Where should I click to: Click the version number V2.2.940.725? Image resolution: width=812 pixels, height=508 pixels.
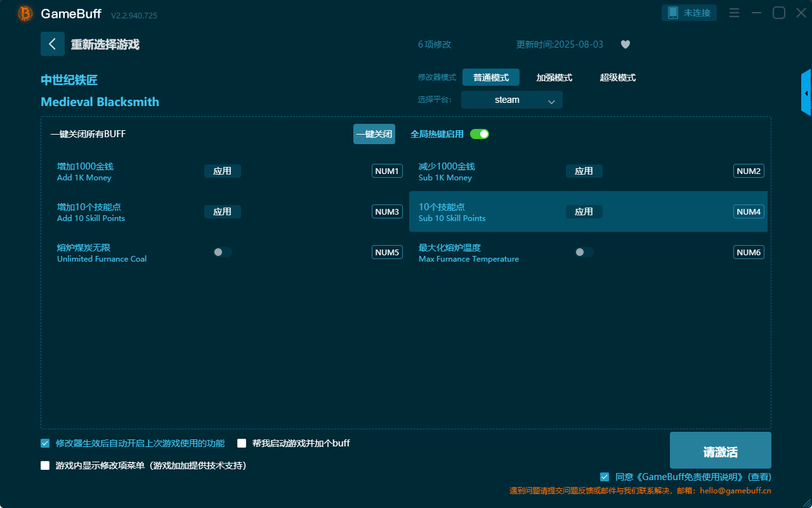(134, 15)
